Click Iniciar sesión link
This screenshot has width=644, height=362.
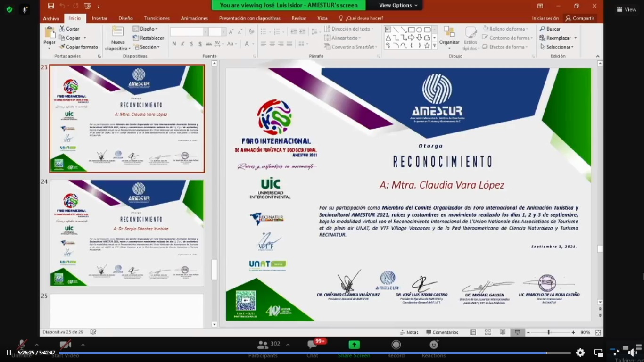[x=545, y=18]
